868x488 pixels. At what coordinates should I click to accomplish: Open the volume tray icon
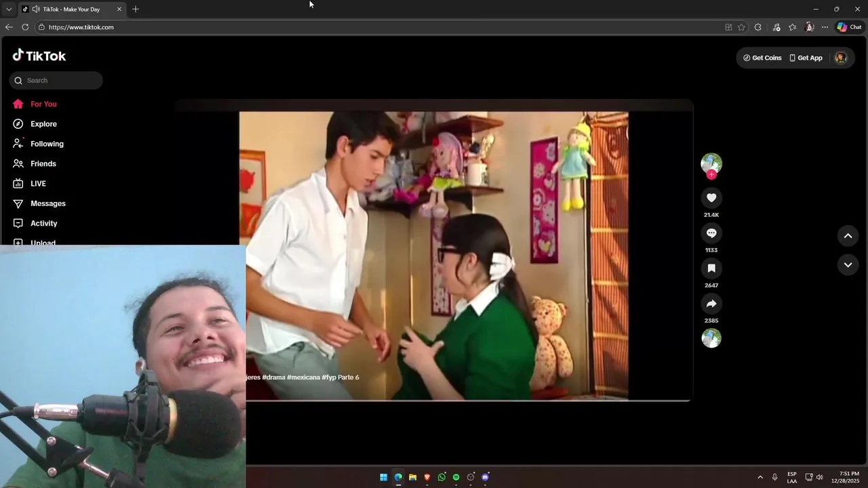pos(820,477)
